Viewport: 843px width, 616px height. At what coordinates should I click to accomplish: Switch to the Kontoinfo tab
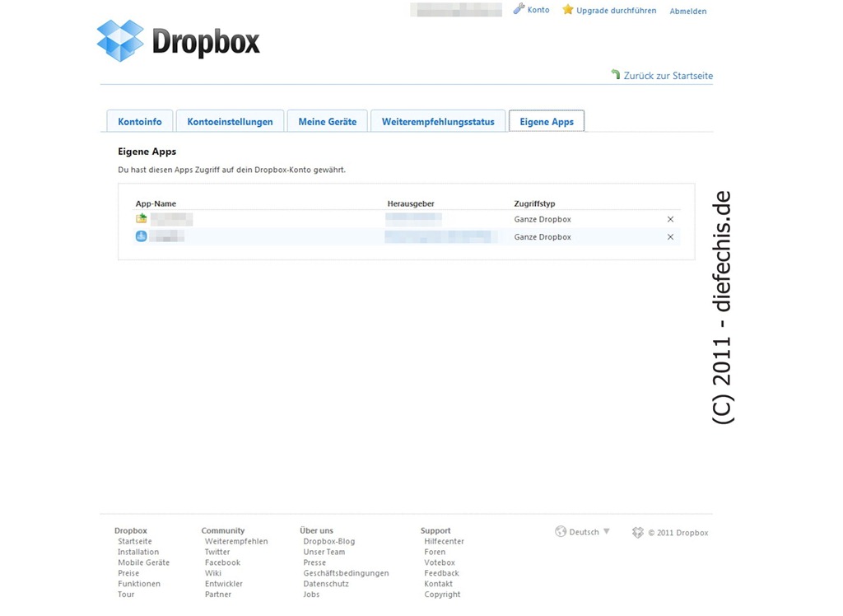(x=140, y=122)
